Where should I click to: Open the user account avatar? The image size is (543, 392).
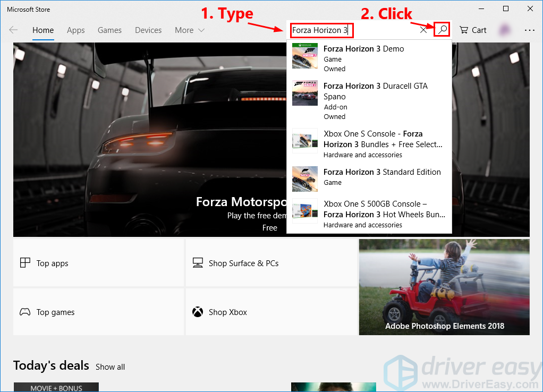[505, 30]
